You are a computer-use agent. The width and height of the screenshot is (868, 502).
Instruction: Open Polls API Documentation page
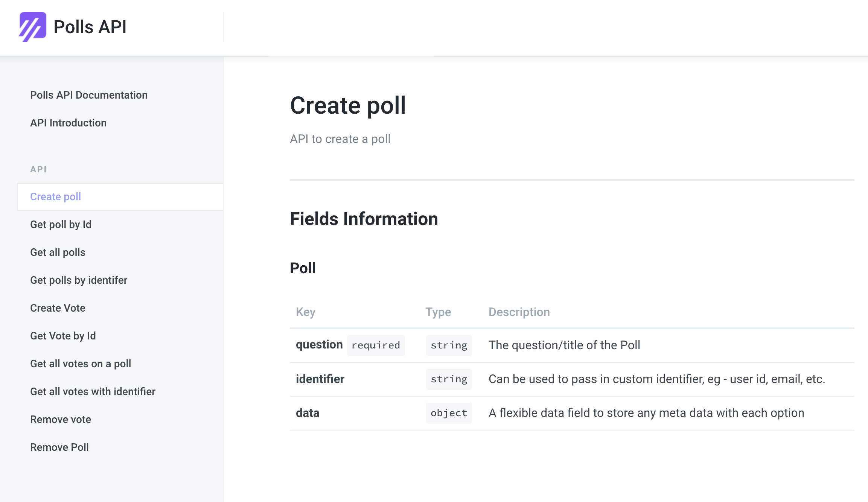[x=89, y=95]
